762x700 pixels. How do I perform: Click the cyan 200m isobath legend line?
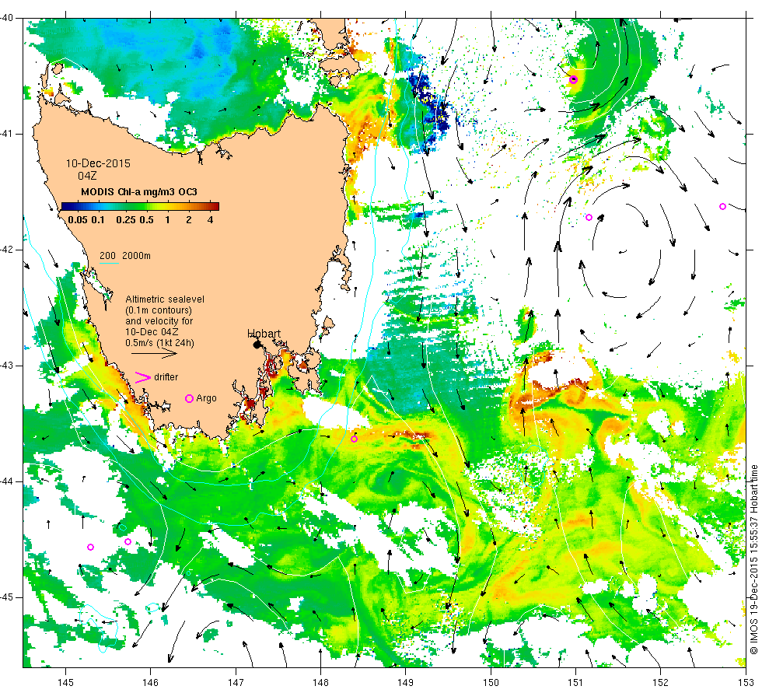pyautogui.click(x=110, y=264)
